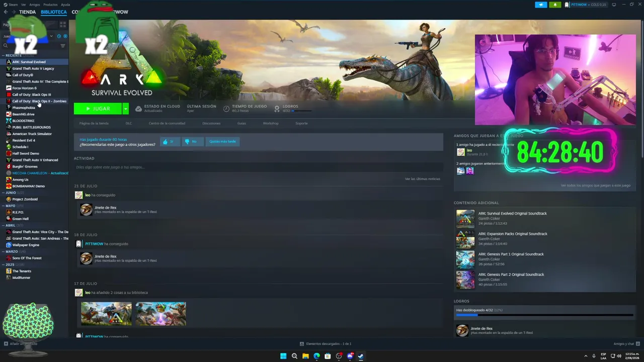Click the Wallpaper Engine icon
Viewport: 644px width, 362px height.
9,245
